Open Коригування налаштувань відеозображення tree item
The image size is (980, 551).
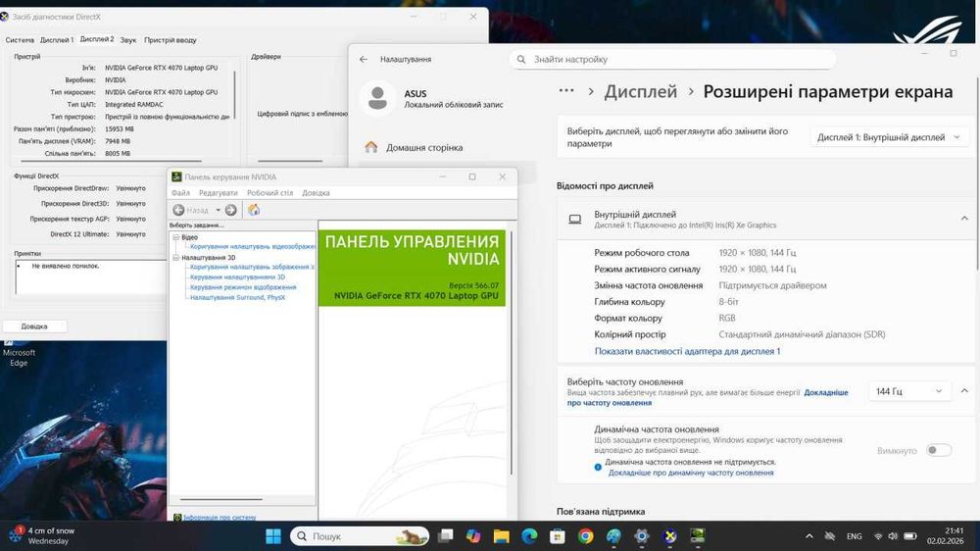(253, 246)
